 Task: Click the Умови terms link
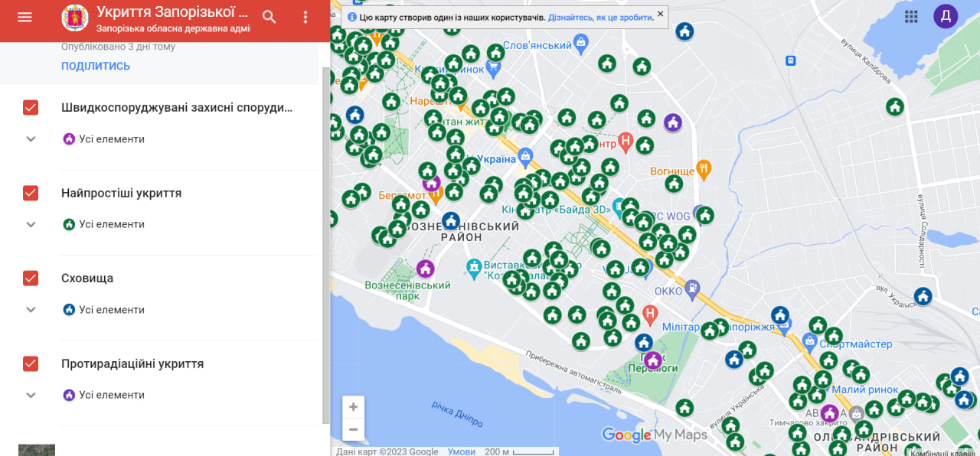(x=461, y=451)
